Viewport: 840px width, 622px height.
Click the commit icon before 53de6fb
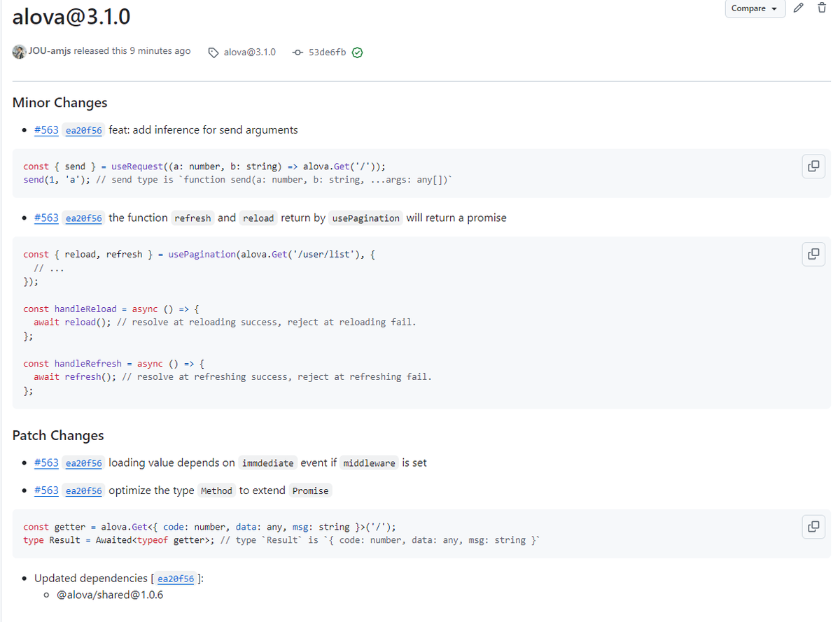pyautogui.click(x=297, y=52)
